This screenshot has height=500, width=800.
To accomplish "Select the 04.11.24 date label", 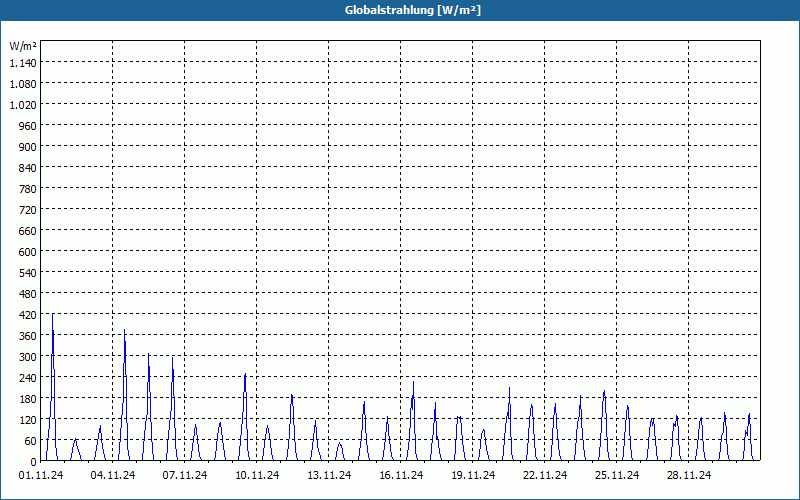I will (x=113, y=476).
